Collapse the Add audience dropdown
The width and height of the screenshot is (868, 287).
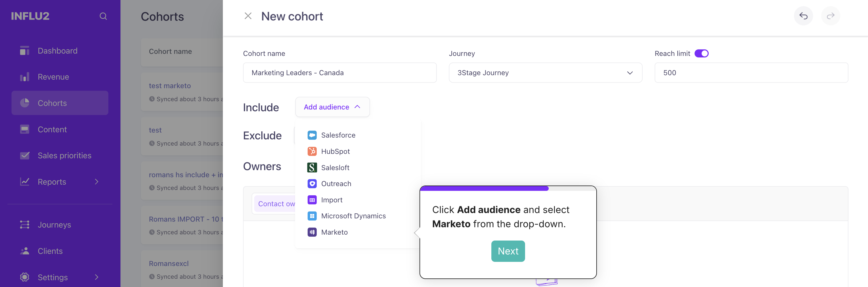(x=332, y=107)
